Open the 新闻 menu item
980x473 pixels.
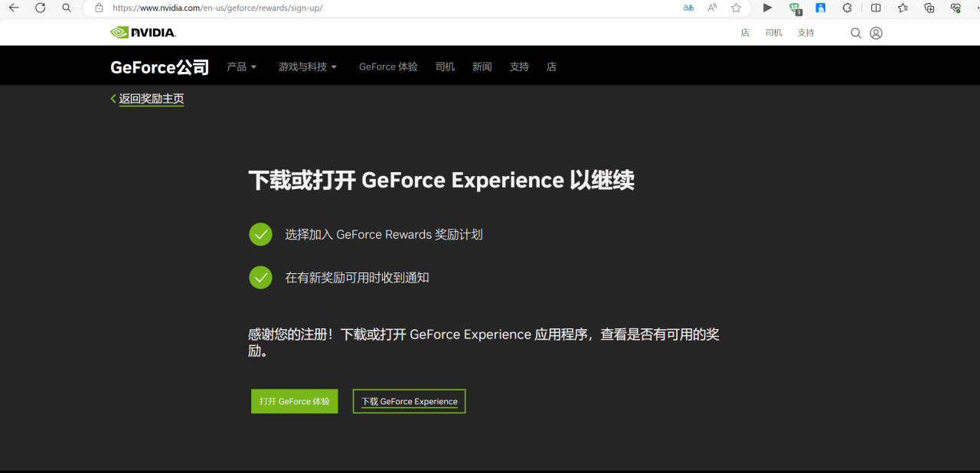coord(482,67)
